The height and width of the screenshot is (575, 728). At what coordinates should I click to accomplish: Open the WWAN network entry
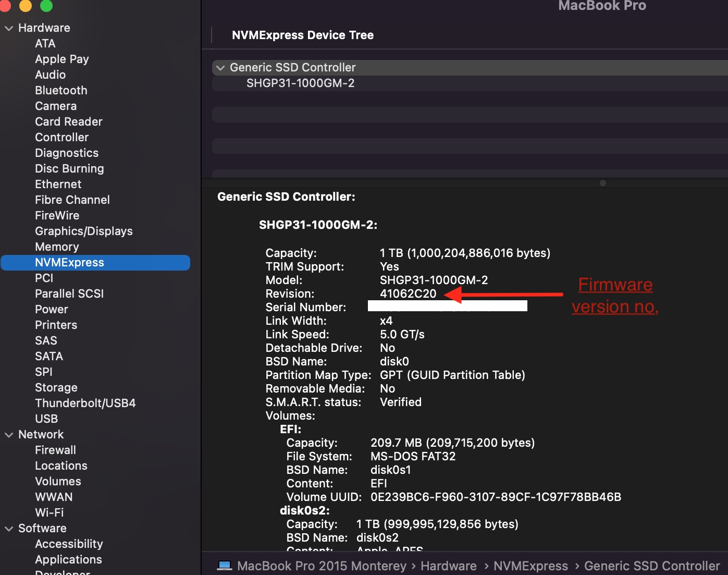pyautogui.click(x=54, y=497)
